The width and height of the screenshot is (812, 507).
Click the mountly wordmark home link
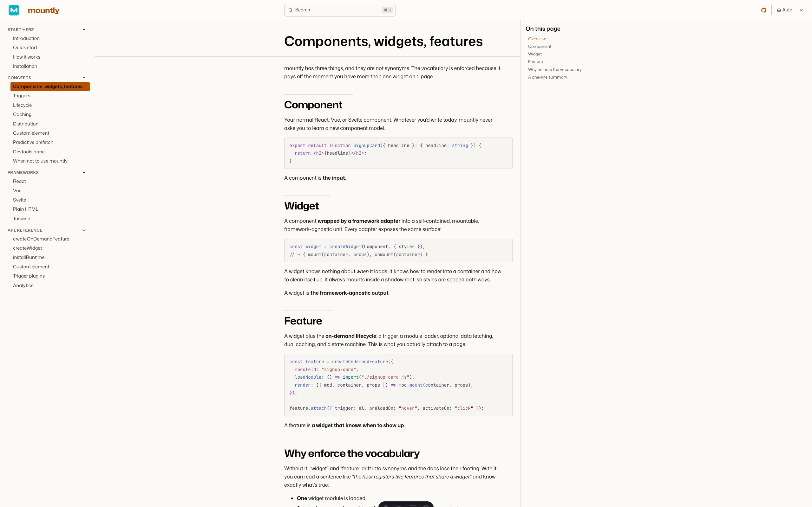click(44, 10)
